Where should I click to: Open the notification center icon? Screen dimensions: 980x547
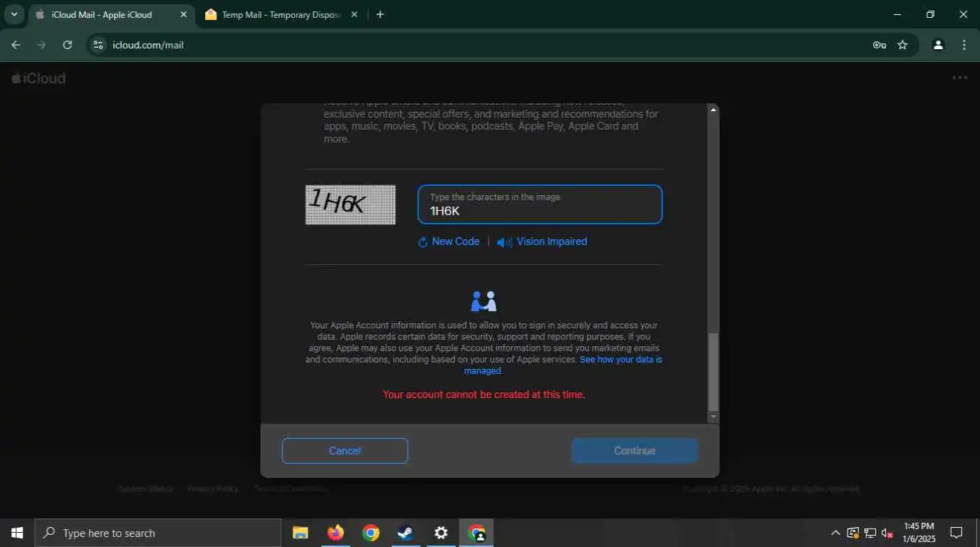click(956, 533)
